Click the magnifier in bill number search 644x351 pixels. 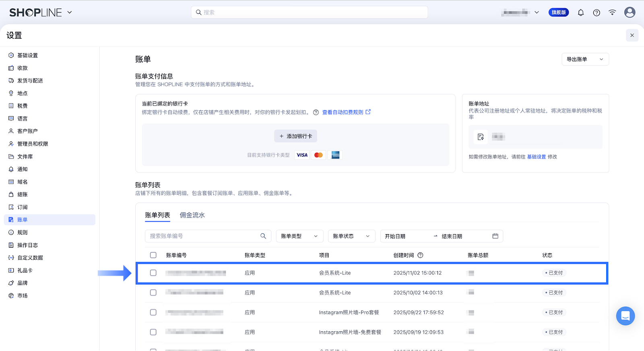click(x=263, y=236)
